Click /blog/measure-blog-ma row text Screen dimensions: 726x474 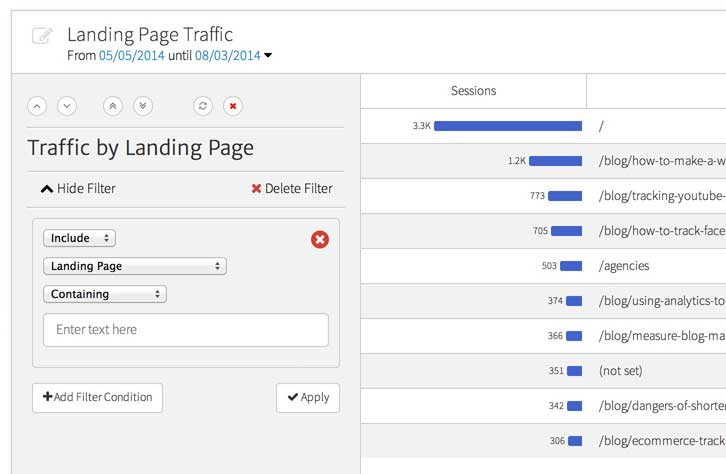pyautogui.click(x=662, y=336)
